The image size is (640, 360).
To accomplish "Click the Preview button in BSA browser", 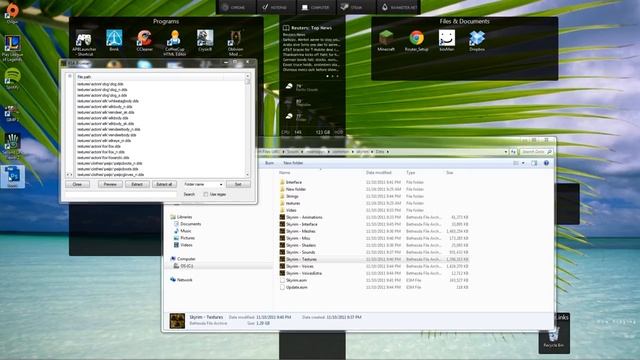I will click(110, 184).
